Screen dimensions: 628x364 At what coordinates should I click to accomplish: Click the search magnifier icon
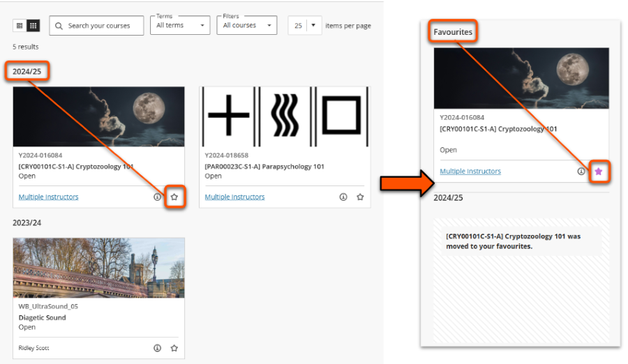[59, 26]
